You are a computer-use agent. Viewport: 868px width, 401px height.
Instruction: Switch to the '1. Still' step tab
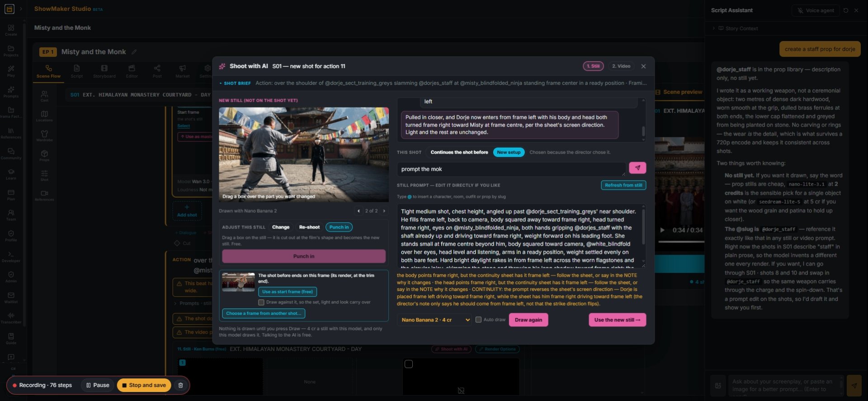coord(593,66)
